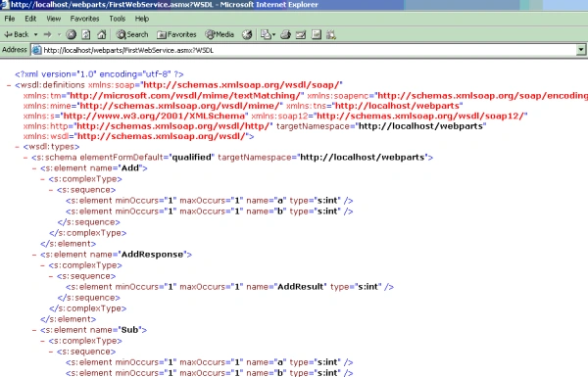Click the Discuss toolbar icon

click(x=317, y=35)
